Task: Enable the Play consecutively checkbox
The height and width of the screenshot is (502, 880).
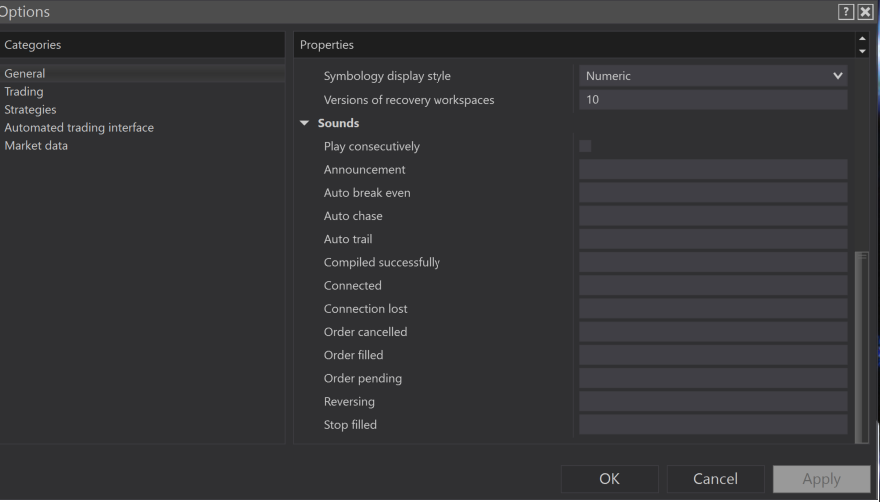Action: click(x=585, y=146)
